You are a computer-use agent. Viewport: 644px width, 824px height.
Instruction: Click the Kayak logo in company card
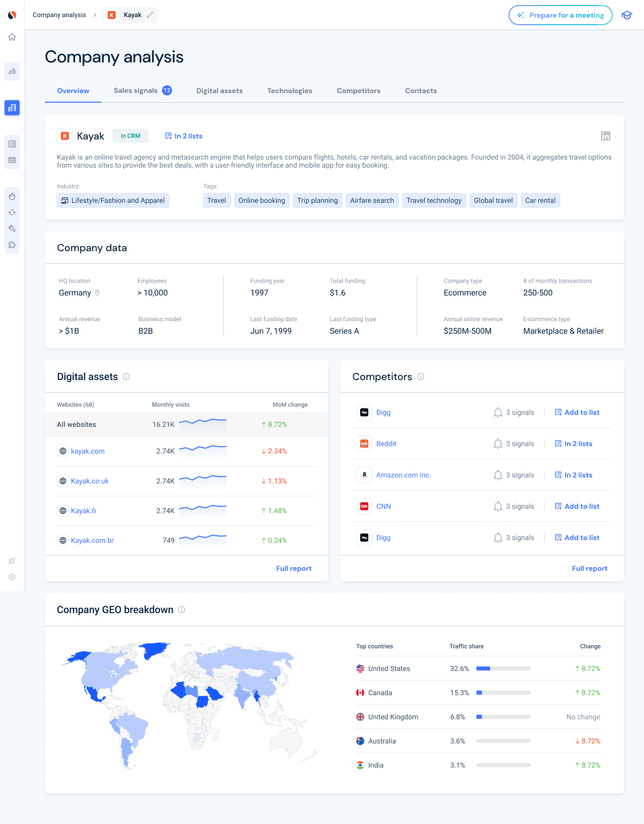pos(64,136)
